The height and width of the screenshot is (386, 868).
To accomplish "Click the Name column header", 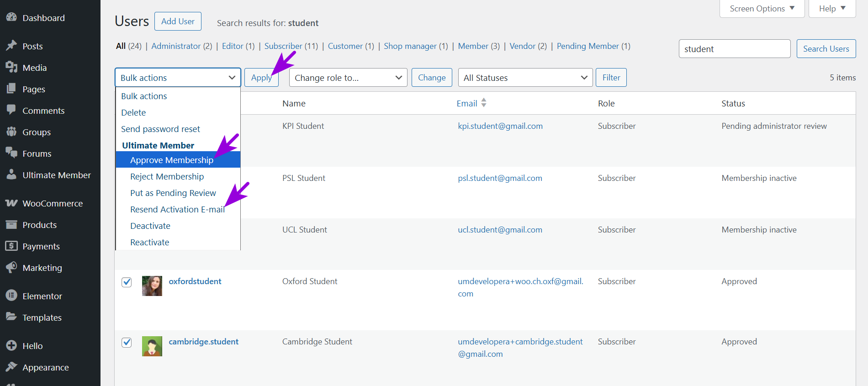I will [x=294, y=104].
